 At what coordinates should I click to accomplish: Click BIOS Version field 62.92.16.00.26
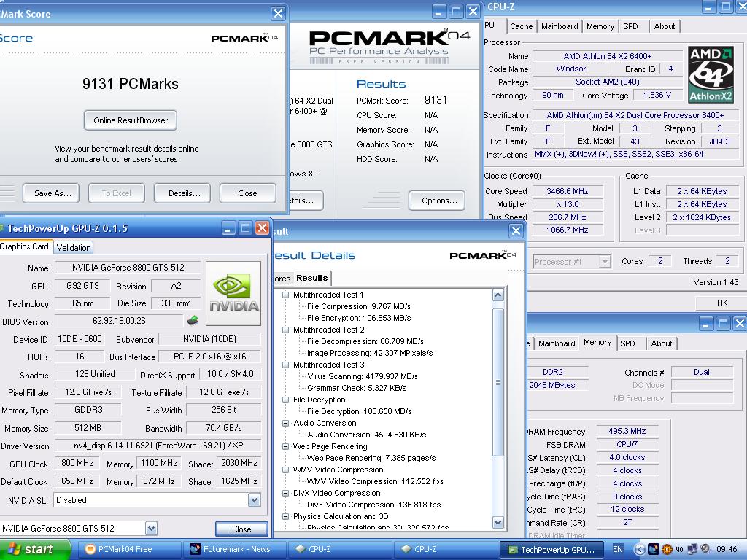click(119, 321)
